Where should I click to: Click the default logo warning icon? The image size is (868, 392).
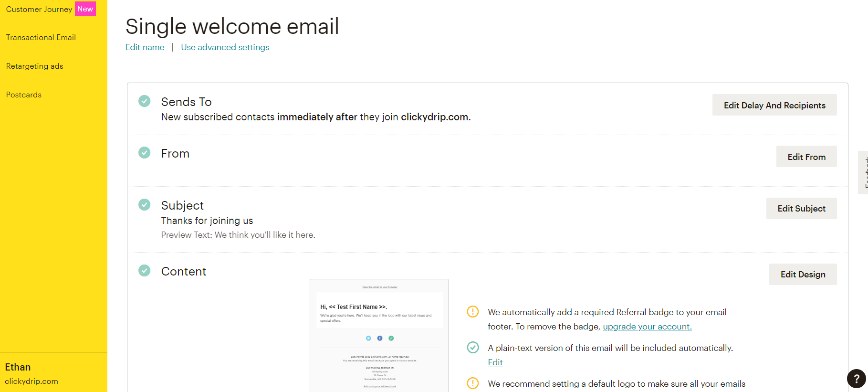(x=472, y=383)
